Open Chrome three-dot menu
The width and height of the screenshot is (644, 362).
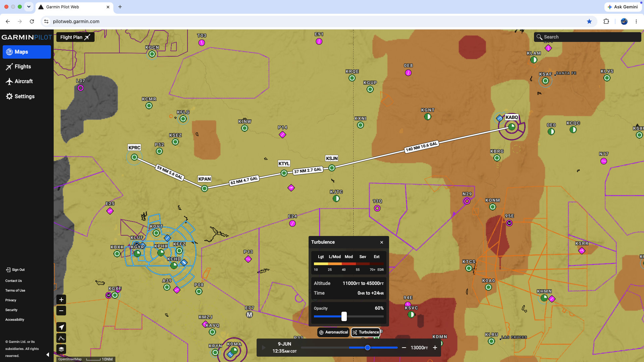pos(636,21)
